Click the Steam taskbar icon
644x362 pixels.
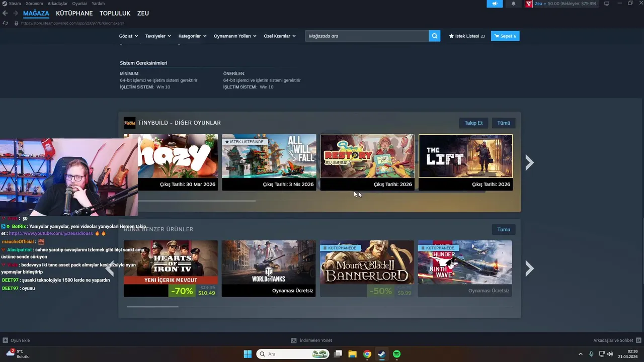pos(382,354)
